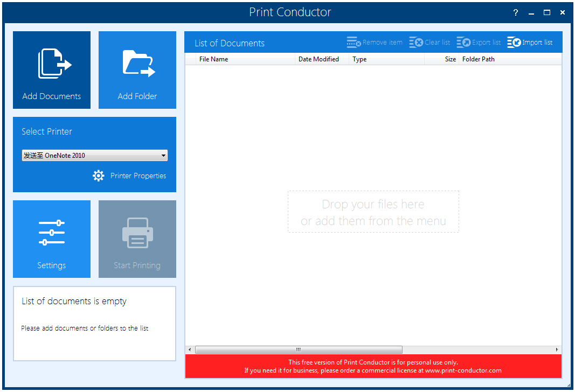This screenshot has height=392, width=575.
Task: Click the Drop your files here area
Action: (373, 212)
